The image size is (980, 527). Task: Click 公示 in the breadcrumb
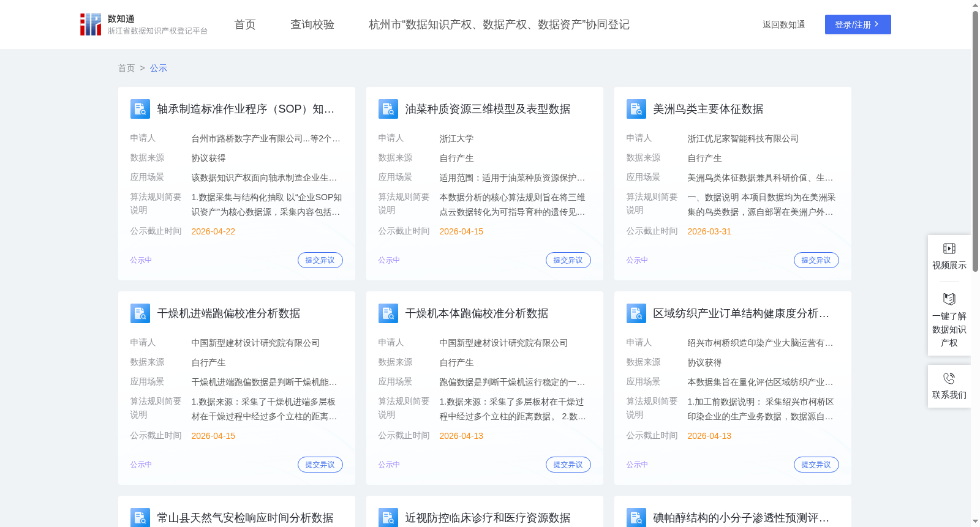click(159, 68)
